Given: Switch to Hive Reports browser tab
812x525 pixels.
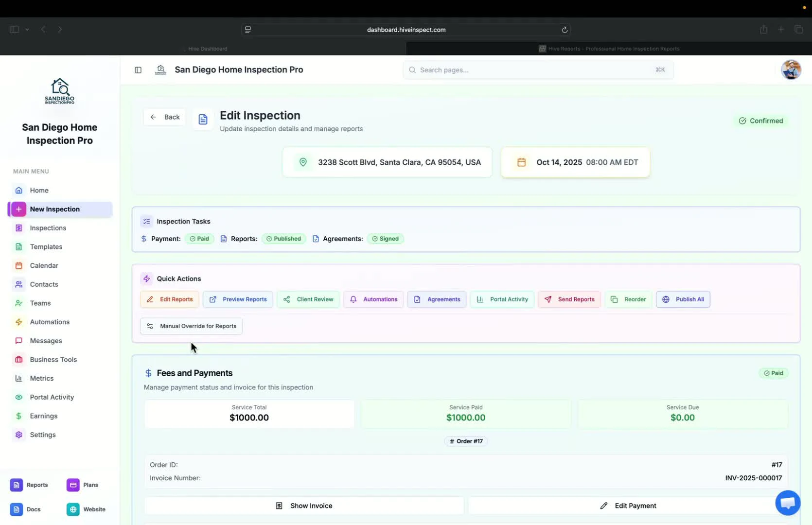Looking at the screenshot, I should pos(609,49).
